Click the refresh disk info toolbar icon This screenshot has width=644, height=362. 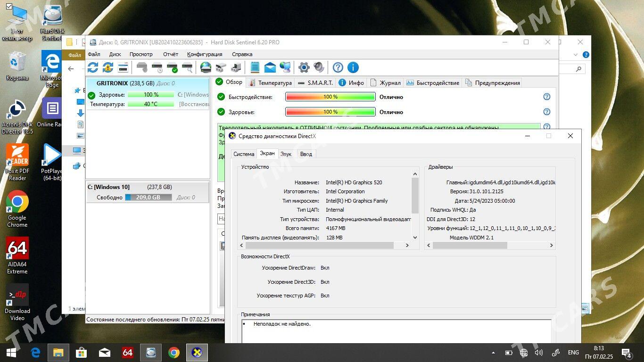point(93,67)
